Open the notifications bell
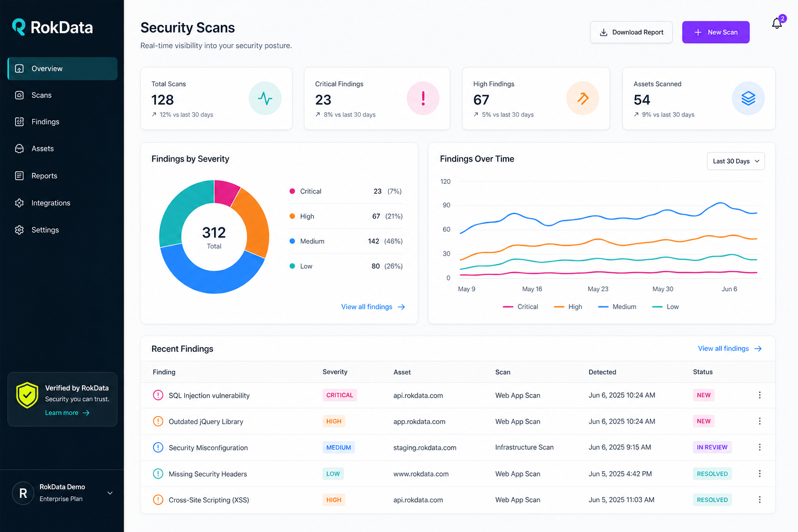This screenshot has width=798, height=532. coord(777,23)
